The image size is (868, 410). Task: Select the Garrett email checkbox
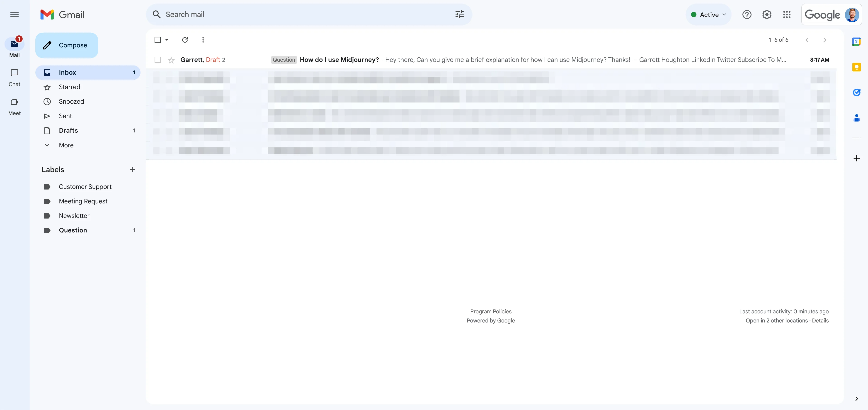157,60
